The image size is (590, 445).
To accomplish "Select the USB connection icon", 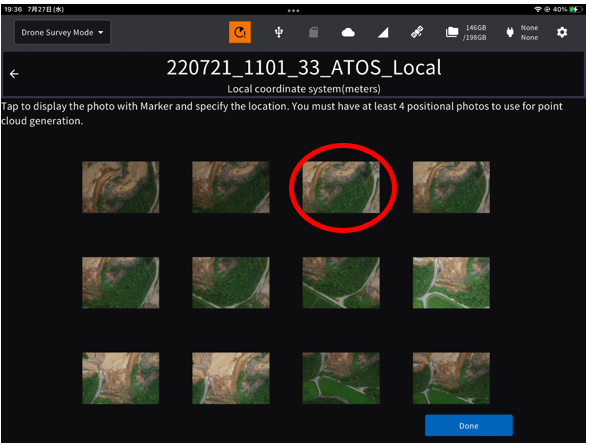I will pos(279,32).
